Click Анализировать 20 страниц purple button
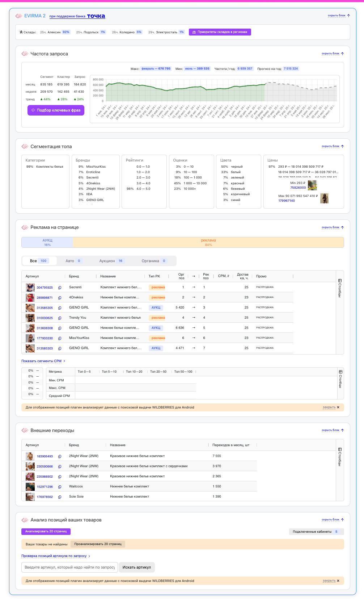Image resolution: width=364 pixels, height=599 pixels. coord(46,531)
